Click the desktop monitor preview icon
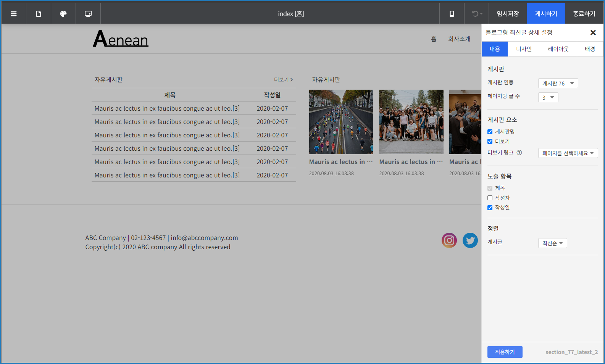Viewport: 605px width, 364px height. 88,14
